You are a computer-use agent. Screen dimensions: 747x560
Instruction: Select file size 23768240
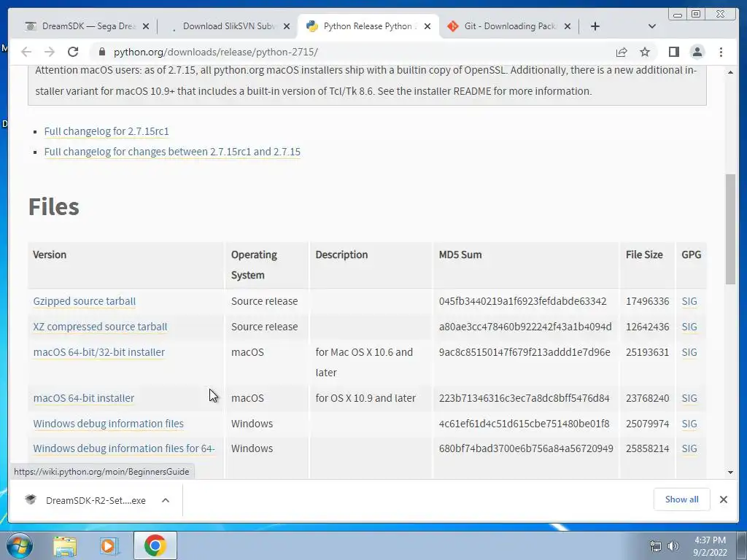click(x=648, y=397)
